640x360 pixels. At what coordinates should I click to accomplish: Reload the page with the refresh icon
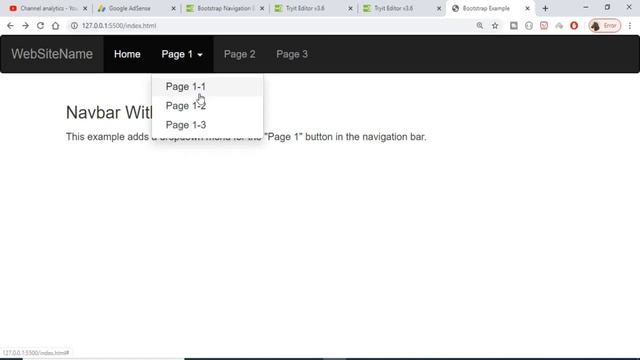pos(40,26)
